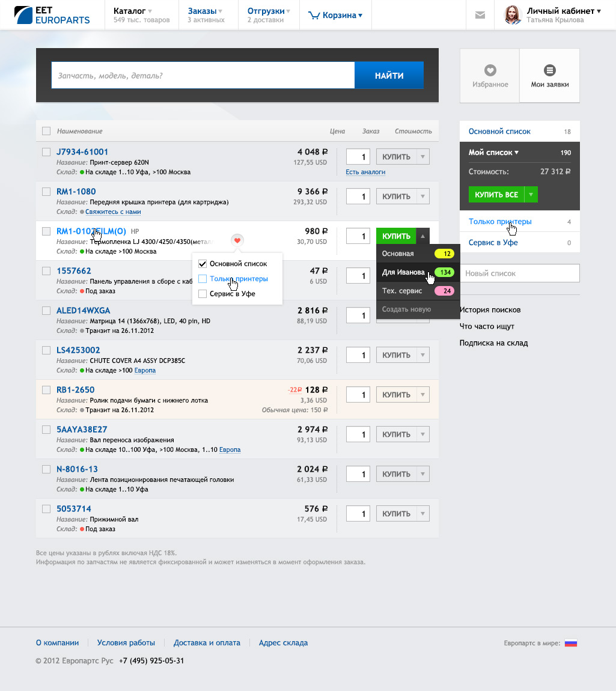The width and height of the screenshot is (616, 691).
Task: Click the Russian flag icon
Action: click(x=570, y=643)
